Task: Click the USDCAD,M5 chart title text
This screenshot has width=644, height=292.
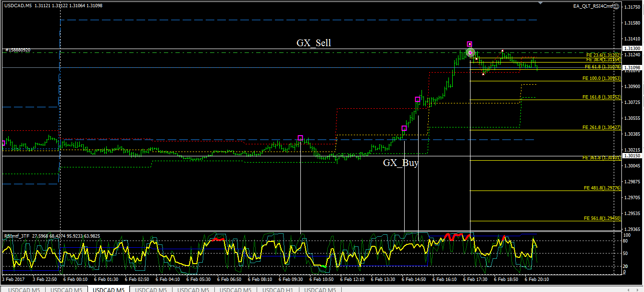Action: click(x=17, y=6)
